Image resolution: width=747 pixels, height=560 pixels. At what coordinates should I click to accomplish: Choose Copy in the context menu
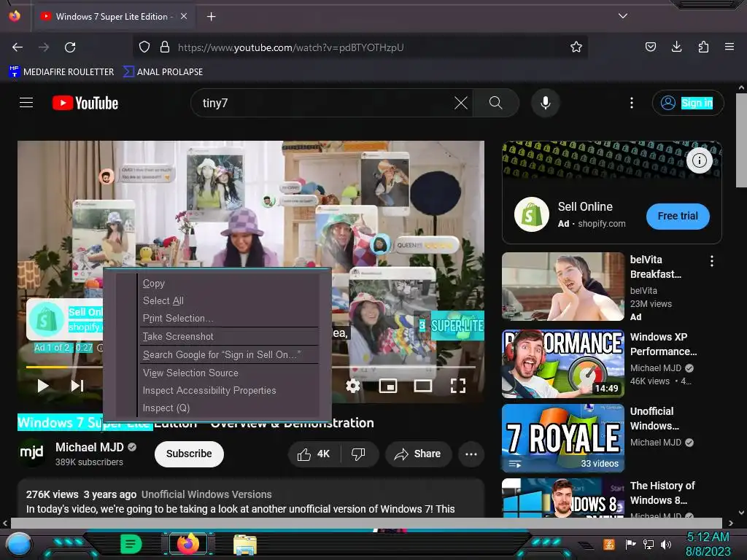tap(230, 284)
